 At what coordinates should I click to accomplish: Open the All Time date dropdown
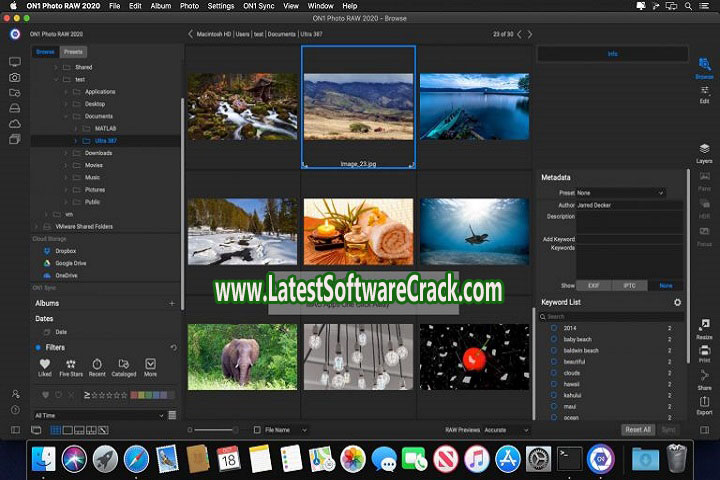click(98, 415)
